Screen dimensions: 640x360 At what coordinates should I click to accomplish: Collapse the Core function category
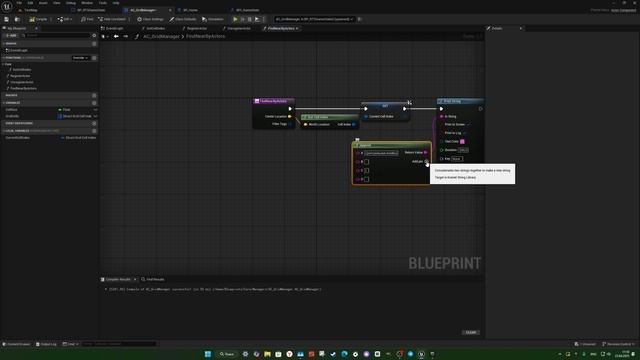click(x=4, y=64)
